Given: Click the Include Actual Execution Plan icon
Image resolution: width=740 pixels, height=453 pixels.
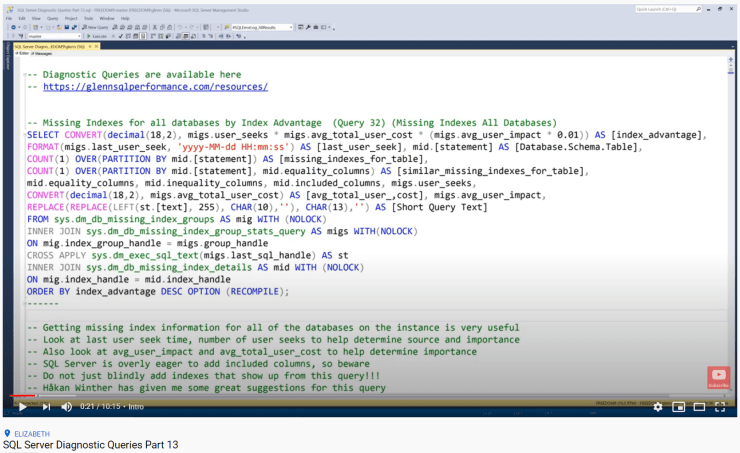Looking at the screenshot, I should [x=152, y=36].
